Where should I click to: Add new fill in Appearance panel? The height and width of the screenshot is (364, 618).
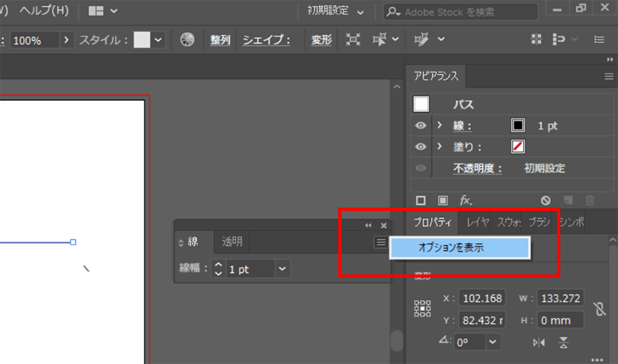click(443, 201)
